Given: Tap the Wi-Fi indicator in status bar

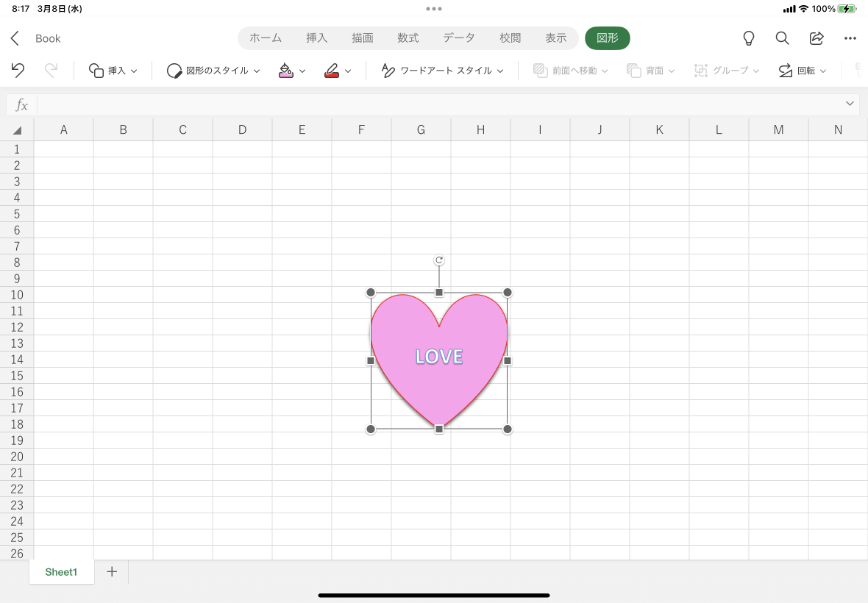Looking at the screenshot, I should 803,9.
